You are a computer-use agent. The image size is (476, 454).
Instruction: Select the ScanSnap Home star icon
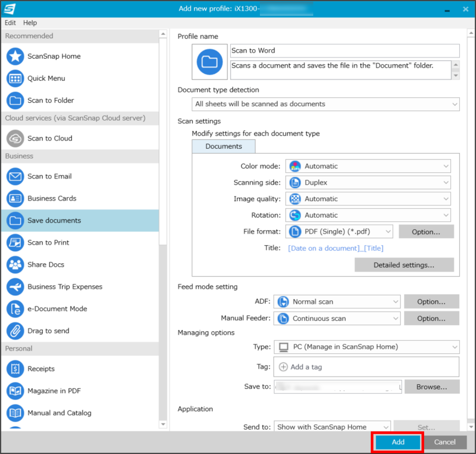tap(15, 56)
